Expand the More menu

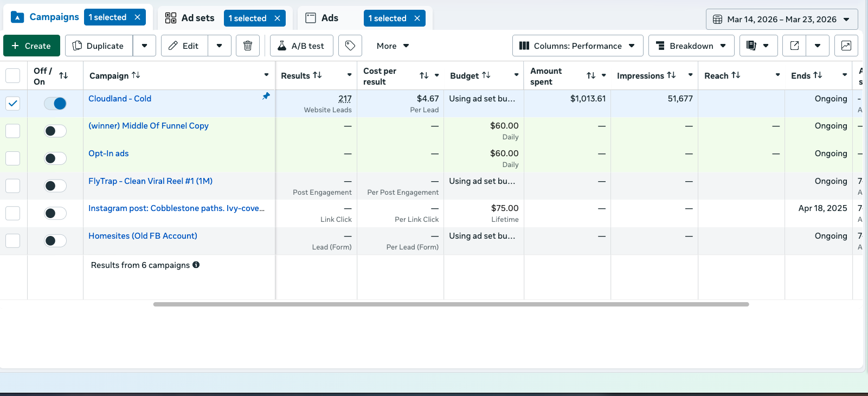tap(393, 46)
